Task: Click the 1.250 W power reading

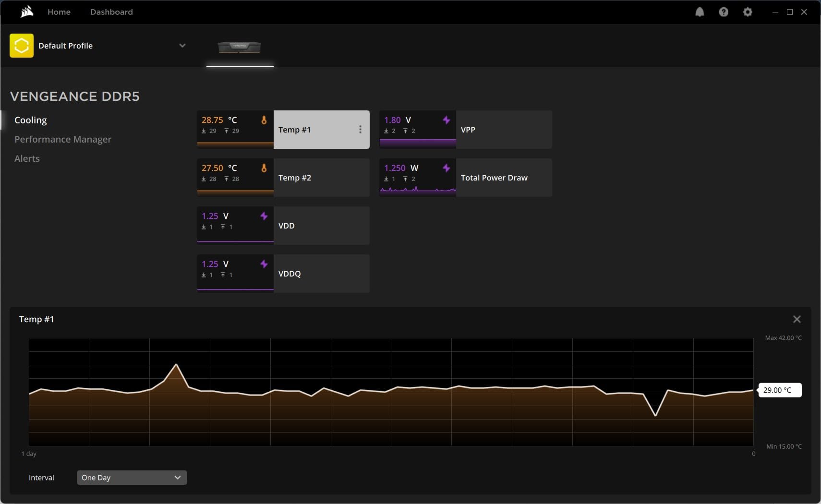Action: point(401,168)
